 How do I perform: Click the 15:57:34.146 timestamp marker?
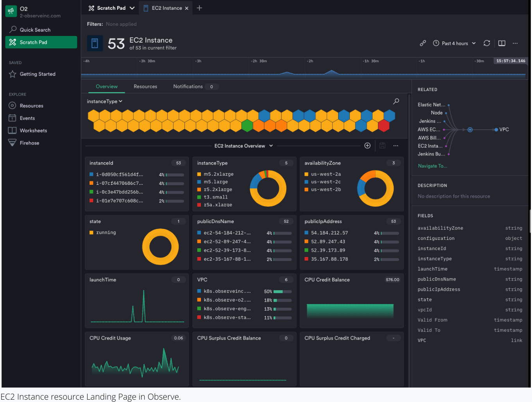[511, 61]
